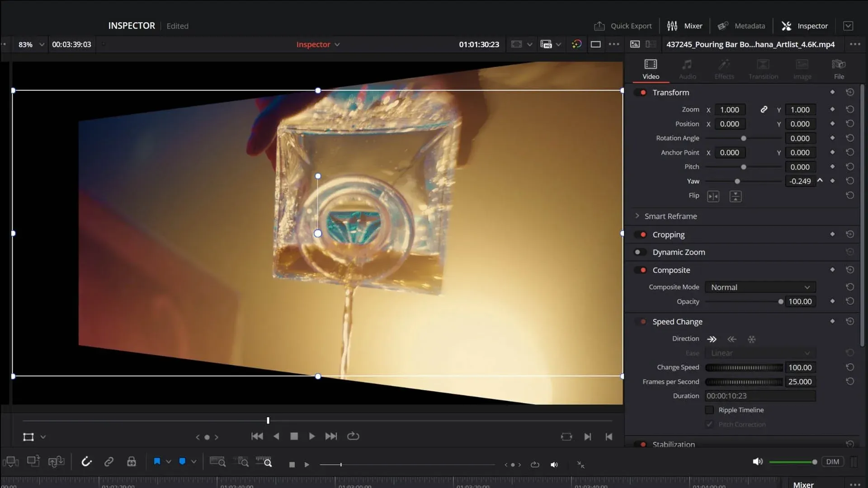Open the Metadata panel
Viewport: 868px width, 488px height.
(741, 26)
